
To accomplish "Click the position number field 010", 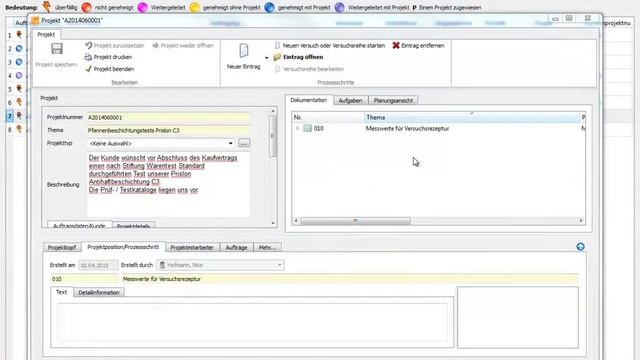I will tap(84, 279).
